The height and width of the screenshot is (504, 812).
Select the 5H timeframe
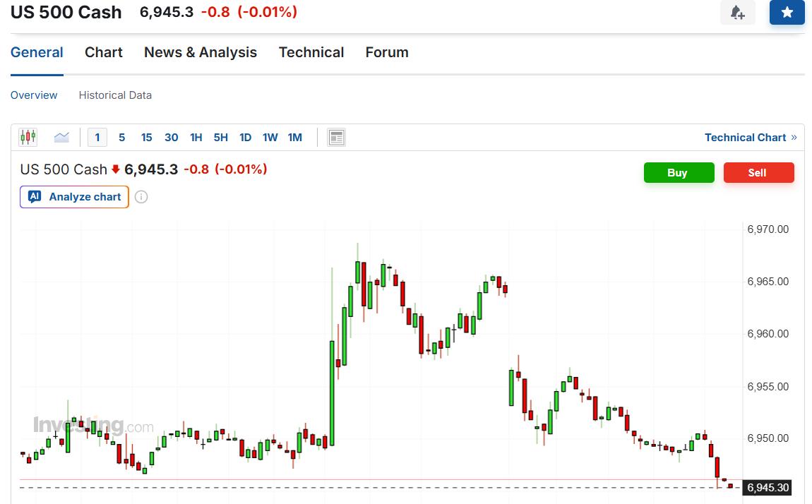coord(220,137)
